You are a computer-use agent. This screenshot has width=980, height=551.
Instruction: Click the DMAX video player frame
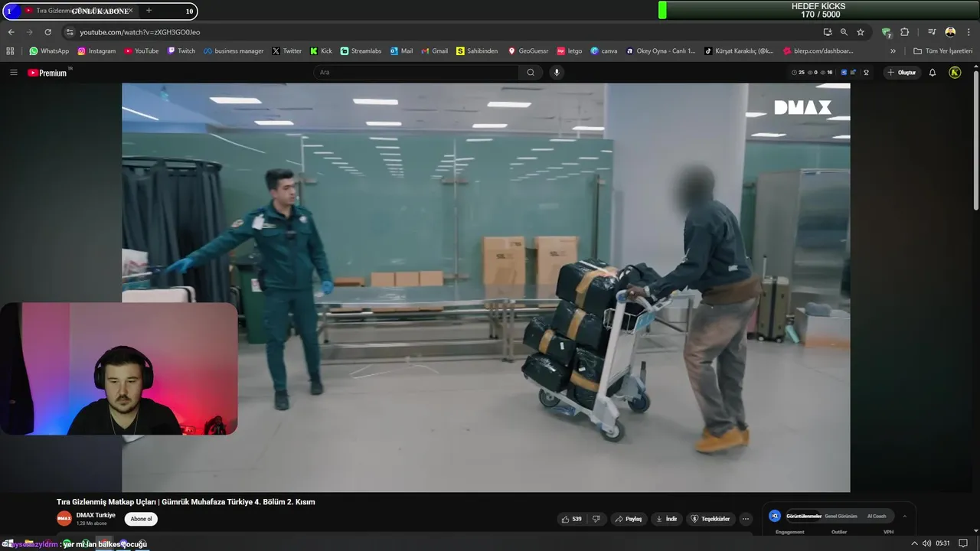[x=486, y=287]
